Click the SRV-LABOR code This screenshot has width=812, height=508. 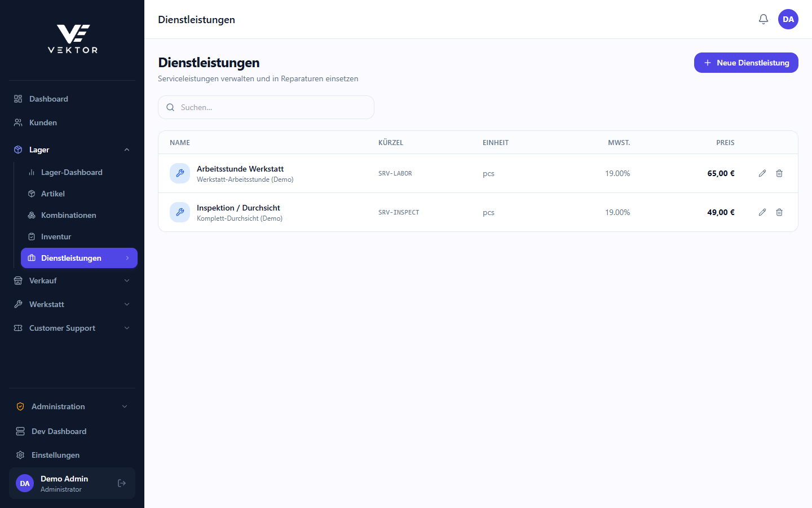click(x=395, y=173)
